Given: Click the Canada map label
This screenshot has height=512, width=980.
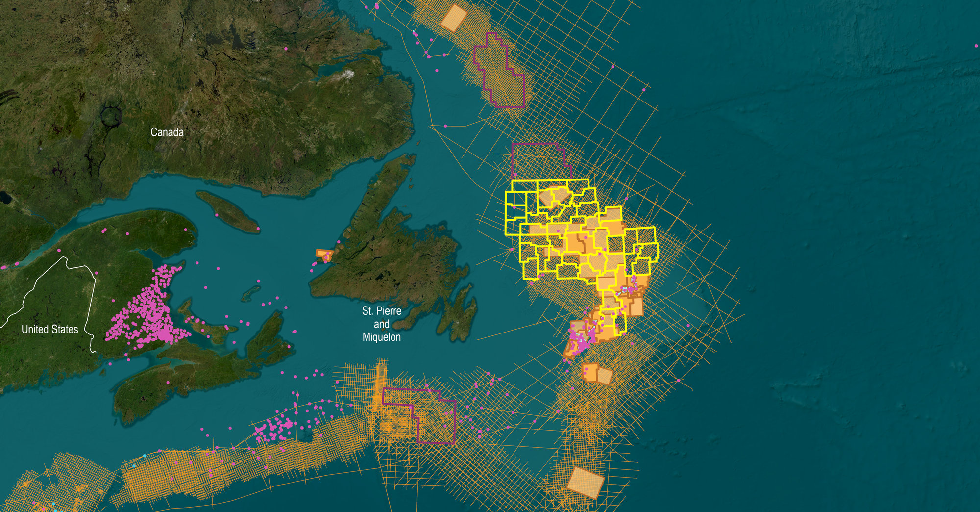Looking at the screenshot, I should tap(168, 131).
